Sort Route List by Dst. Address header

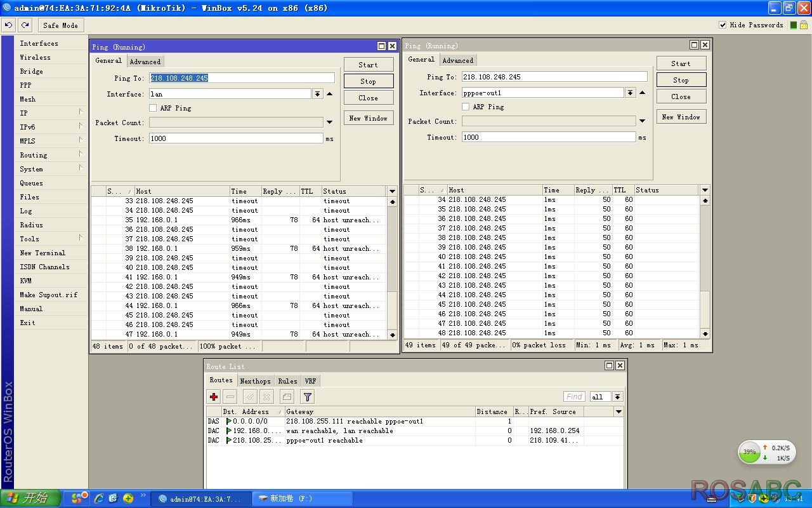252,411
